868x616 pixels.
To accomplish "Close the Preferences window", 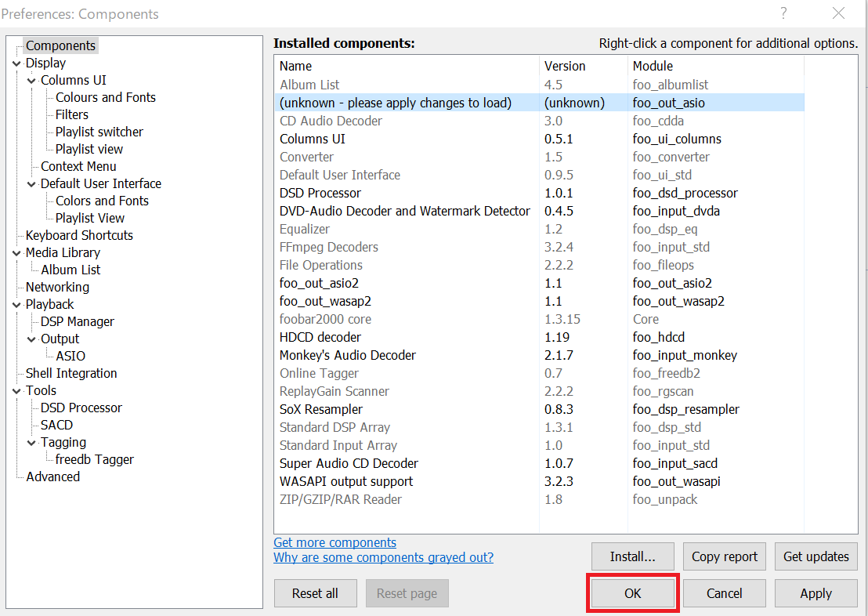I will (x=839, y=13).
